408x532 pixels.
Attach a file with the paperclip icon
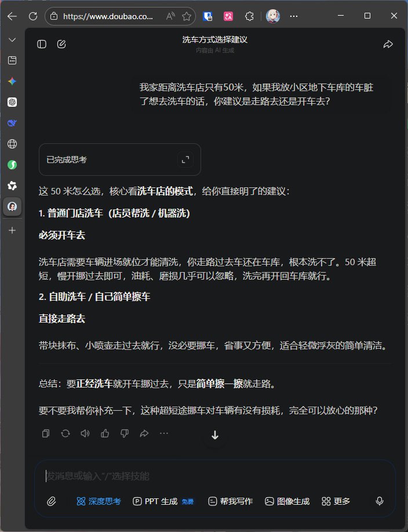point(51,501)
